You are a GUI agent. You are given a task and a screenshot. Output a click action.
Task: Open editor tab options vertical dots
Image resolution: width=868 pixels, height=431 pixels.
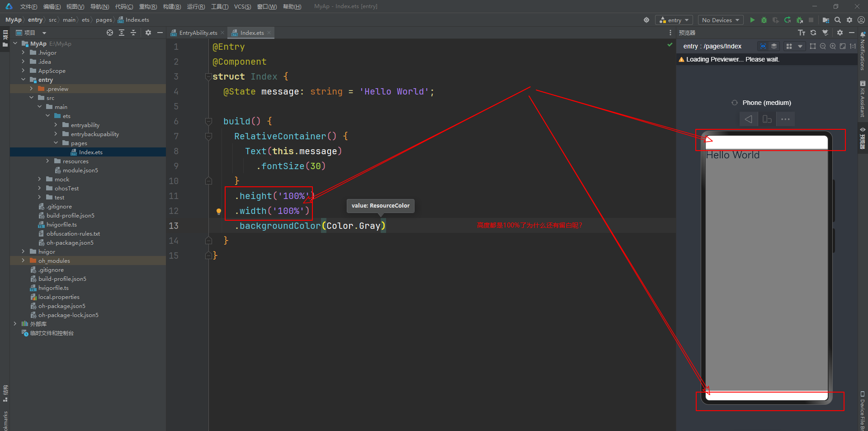point(670,33)
